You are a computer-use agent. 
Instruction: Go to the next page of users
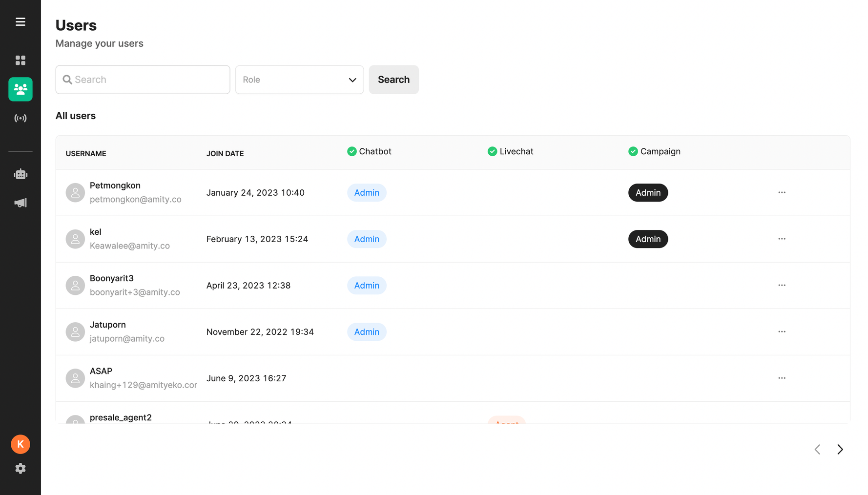pos(840,449)
